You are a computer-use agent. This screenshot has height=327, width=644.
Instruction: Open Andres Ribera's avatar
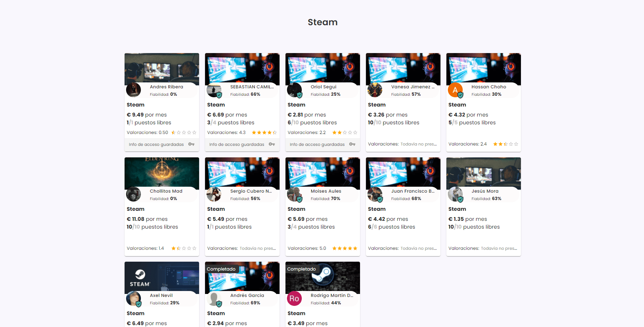point(133,90)
